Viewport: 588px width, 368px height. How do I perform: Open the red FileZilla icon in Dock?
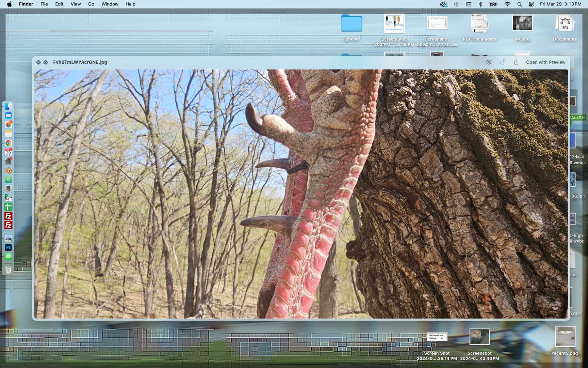click(x=9, y=216)
